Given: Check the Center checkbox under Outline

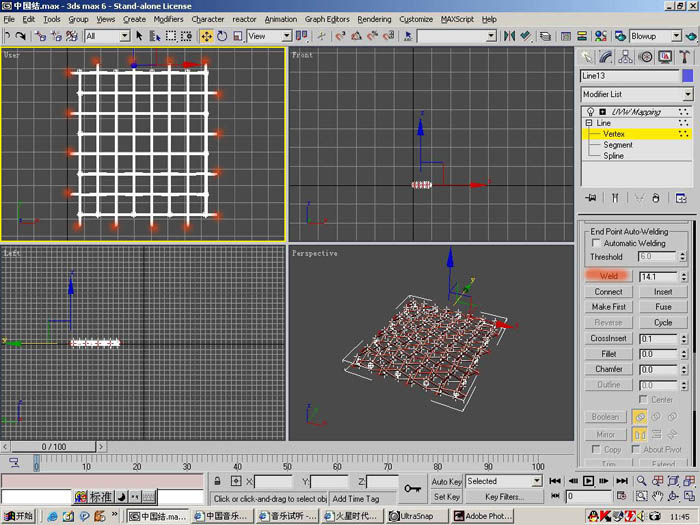Looking at the screenshot, I should tap(643, 399).
